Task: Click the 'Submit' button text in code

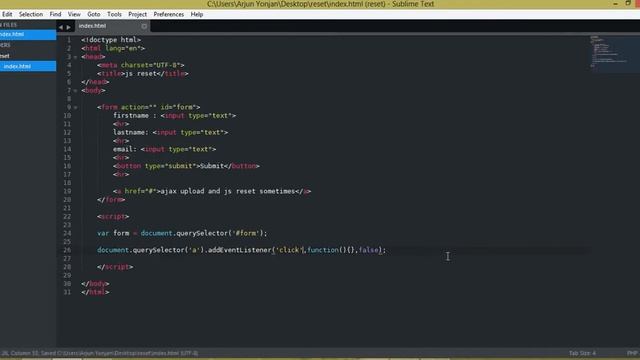Action: 212,166
